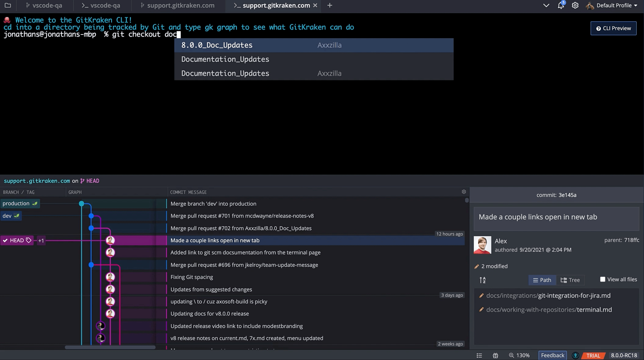The width and height of the screenshot is (644, 360).
Task: Click the tag icon on HEAD label
Action: [x=29, y=240]
